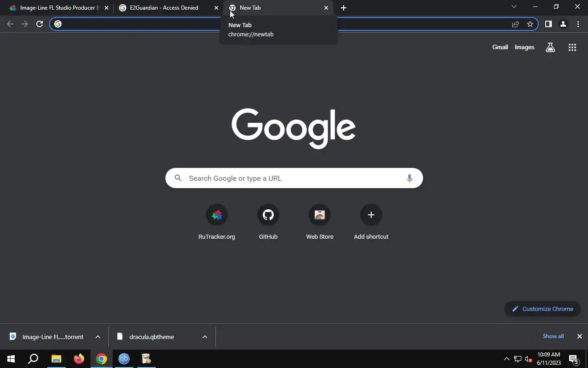Open qBittorrent from taskbar

(x=124, y=359)
